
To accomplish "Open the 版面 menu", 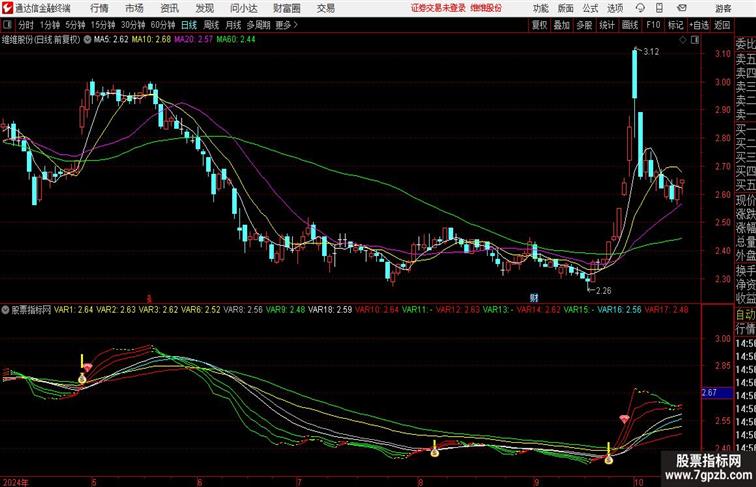I will pyautogui.click(x=565, y=8).
